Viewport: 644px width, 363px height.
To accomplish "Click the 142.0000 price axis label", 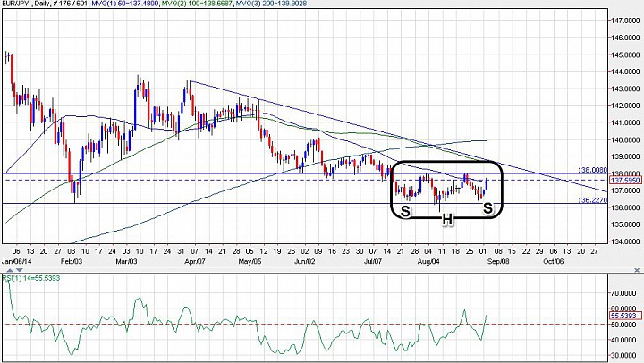I will 626,106.
